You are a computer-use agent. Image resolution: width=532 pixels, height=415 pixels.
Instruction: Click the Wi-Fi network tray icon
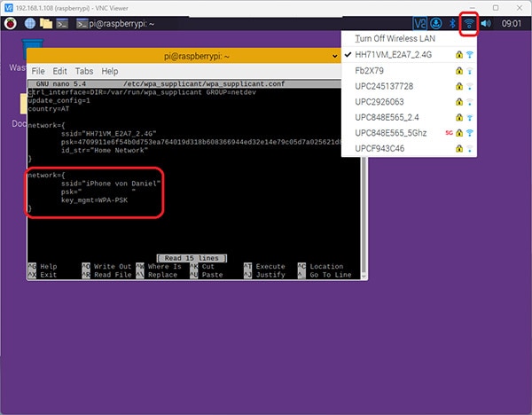[x=469, y=23]
